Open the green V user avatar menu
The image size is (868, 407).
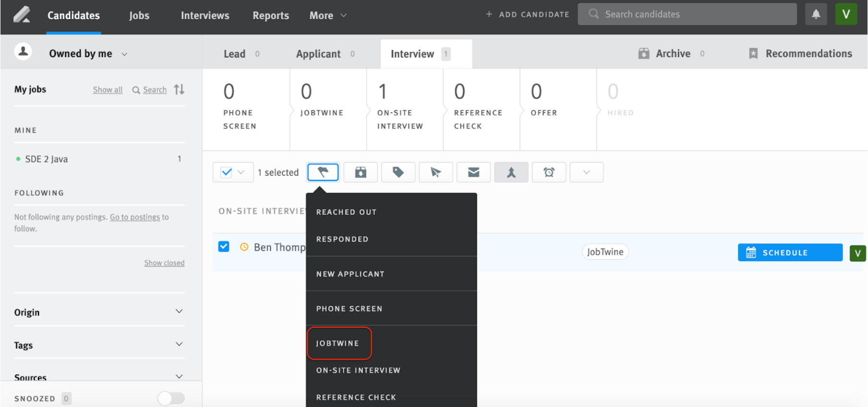click(x=846, y=14)
